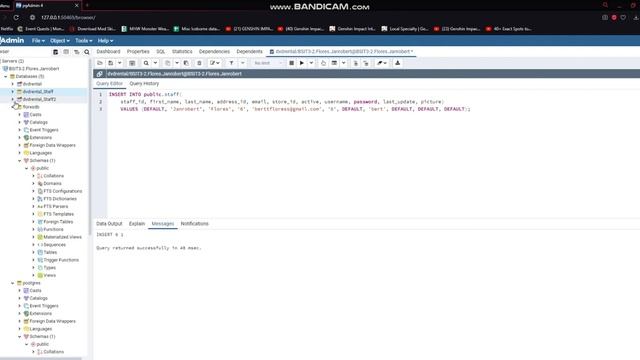
Task: Click the Filter funnel toolbar icon
Action: pos(231,63)
